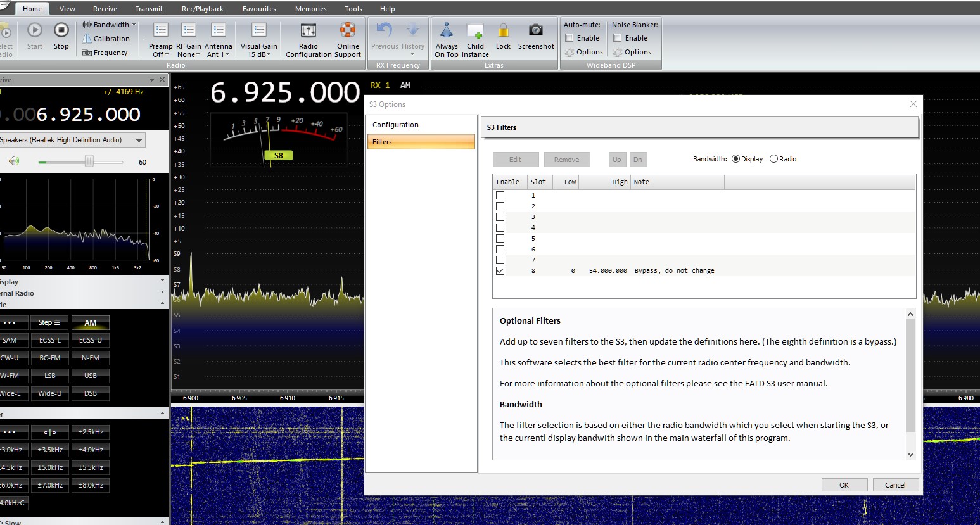The width and height of the screenshot is (980, 525).
Task: Open Radio Configuration from the ribbon
Action: [x=309, y=30]
